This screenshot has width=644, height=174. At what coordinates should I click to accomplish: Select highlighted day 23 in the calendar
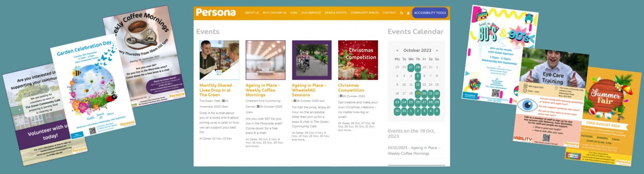[x=397, y=102]
